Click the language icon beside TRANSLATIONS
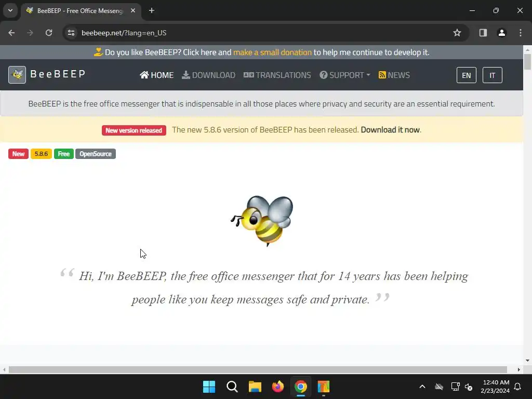Screen dimensions: 532x399 [x=249, y=75]
